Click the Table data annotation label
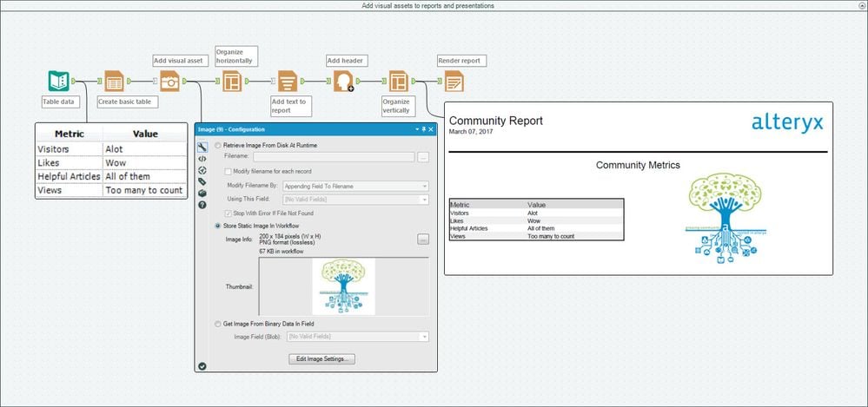 pyautogui.click(x=62, y=102)
